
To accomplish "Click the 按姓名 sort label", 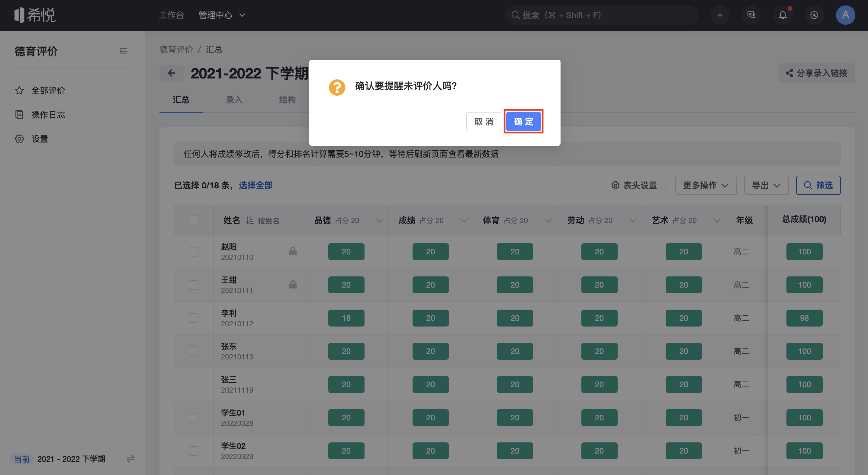I will pyautogui.click(x=268, y=221).
